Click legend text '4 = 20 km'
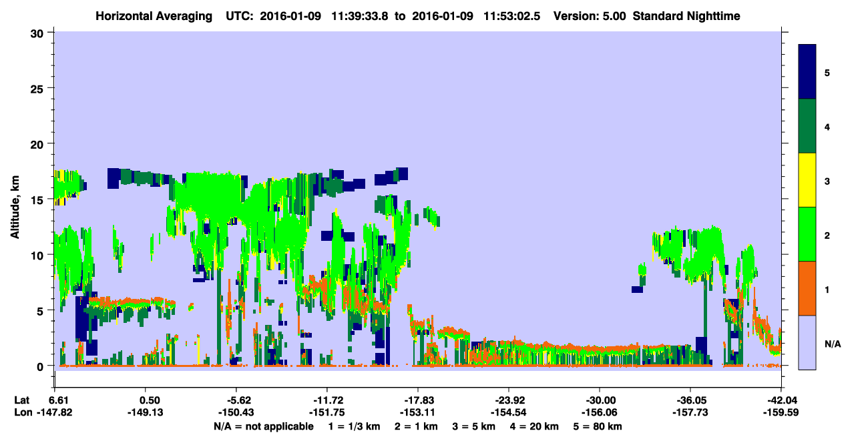The height and width of the screenshot is (445, 868). 535,426
